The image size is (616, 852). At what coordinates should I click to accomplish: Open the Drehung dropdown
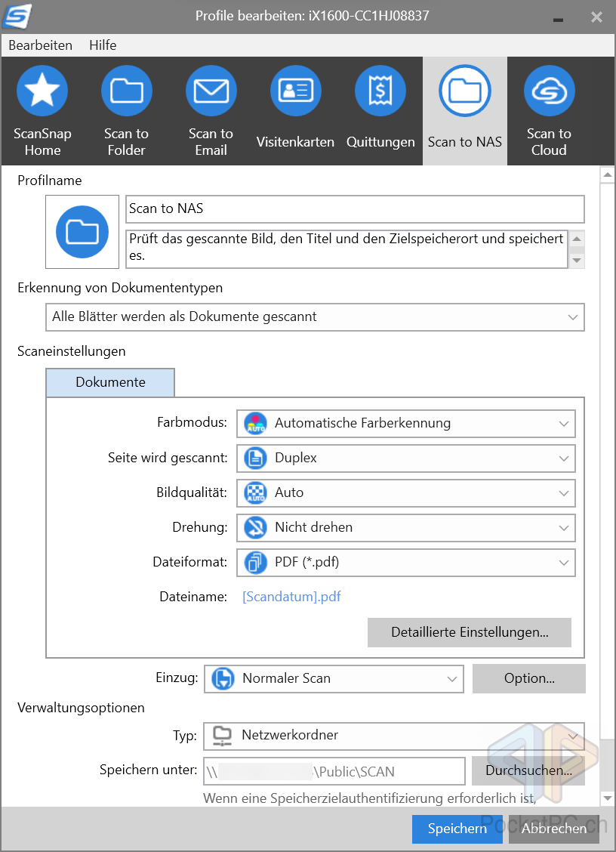click(x=406, y=528)
